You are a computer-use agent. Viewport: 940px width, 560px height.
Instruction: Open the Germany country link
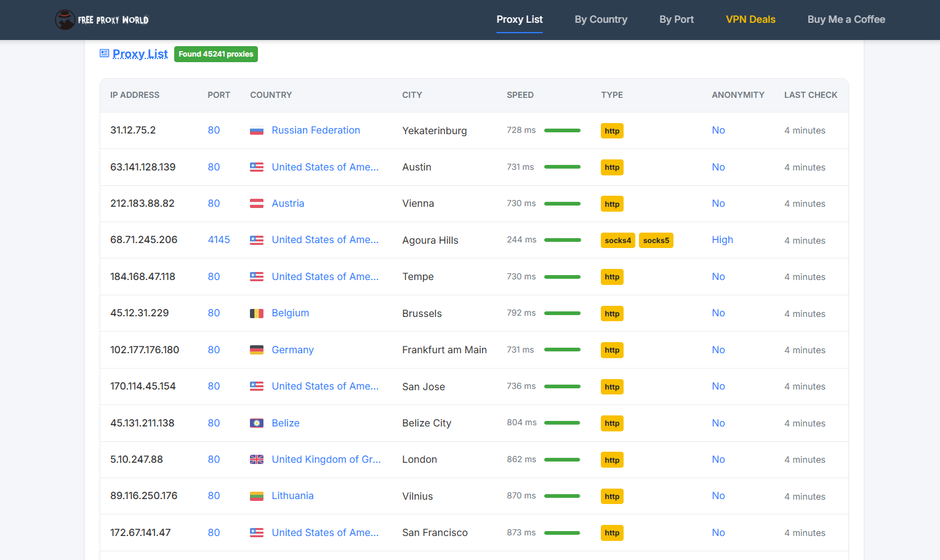pos(293,350)
